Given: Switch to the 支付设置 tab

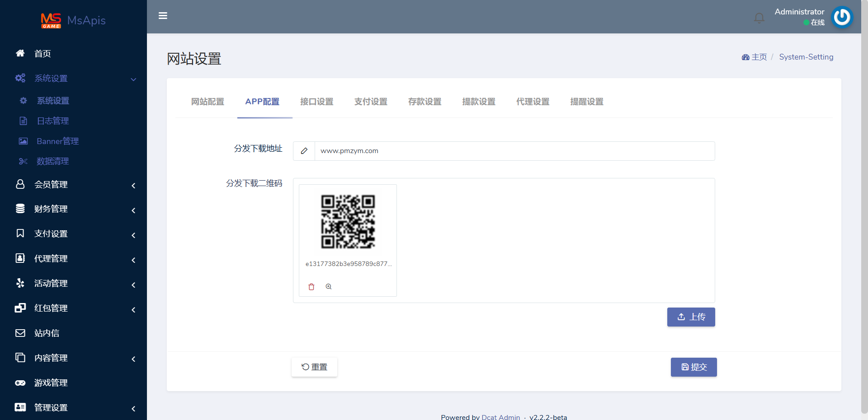Looking at the screenshot, I should (371, 102).
